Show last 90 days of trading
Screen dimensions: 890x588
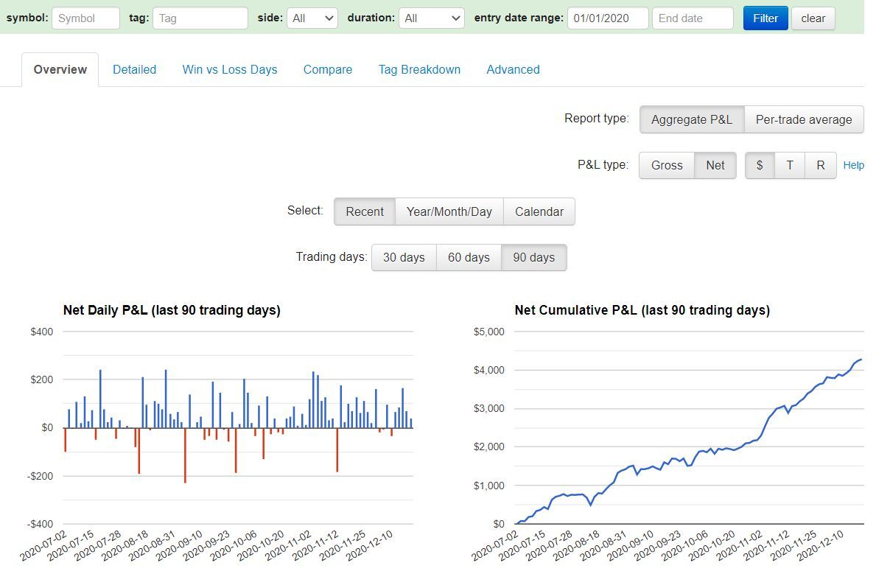tap(534, 257)
